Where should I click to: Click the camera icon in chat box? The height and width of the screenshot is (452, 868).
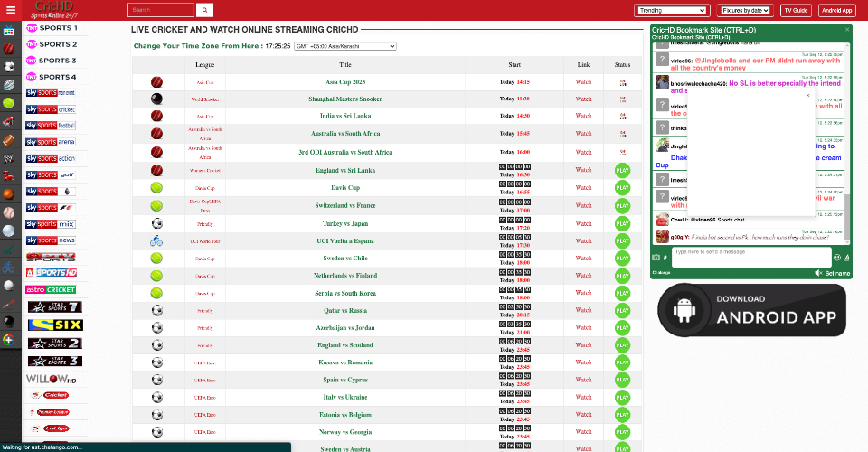pyautogui.click(x=656, y=258)
